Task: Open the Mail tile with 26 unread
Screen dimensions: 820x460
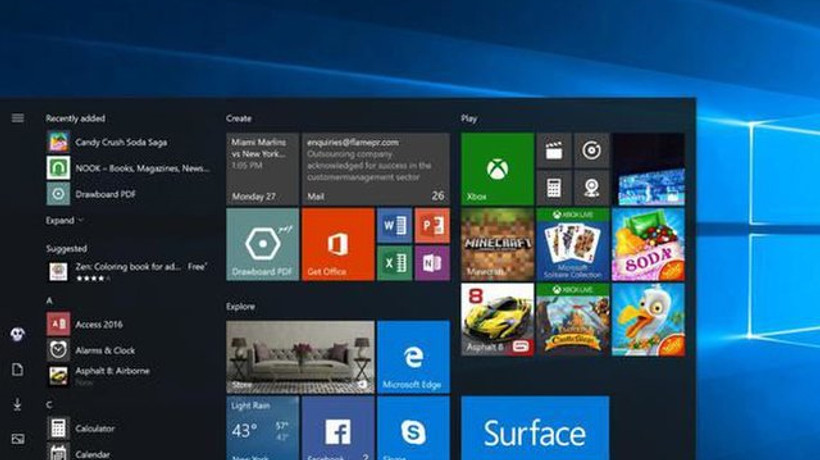Action: click(x=375, y=169)
